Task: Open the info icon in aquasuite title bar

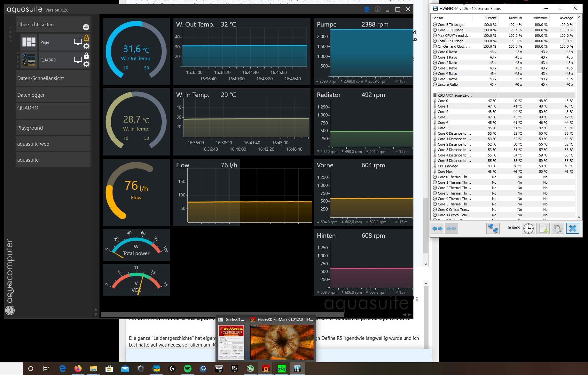Action: click(378, 9)
